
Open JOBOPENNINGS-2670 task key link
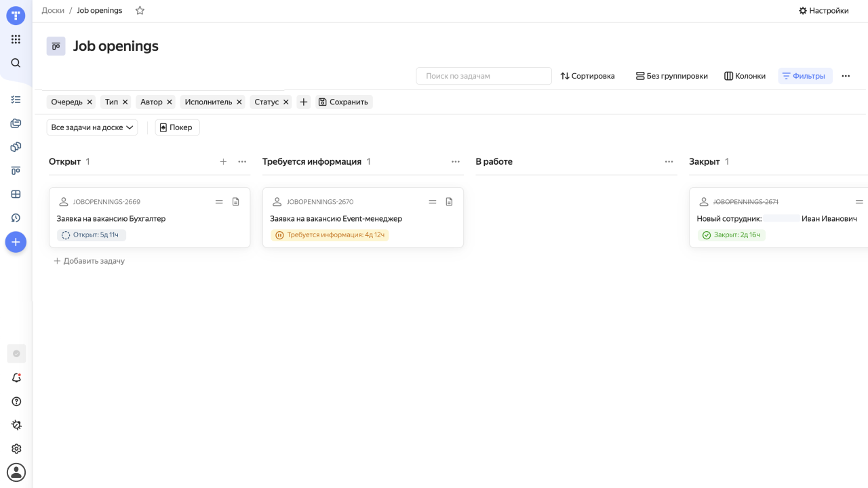(x=320, y=202)
